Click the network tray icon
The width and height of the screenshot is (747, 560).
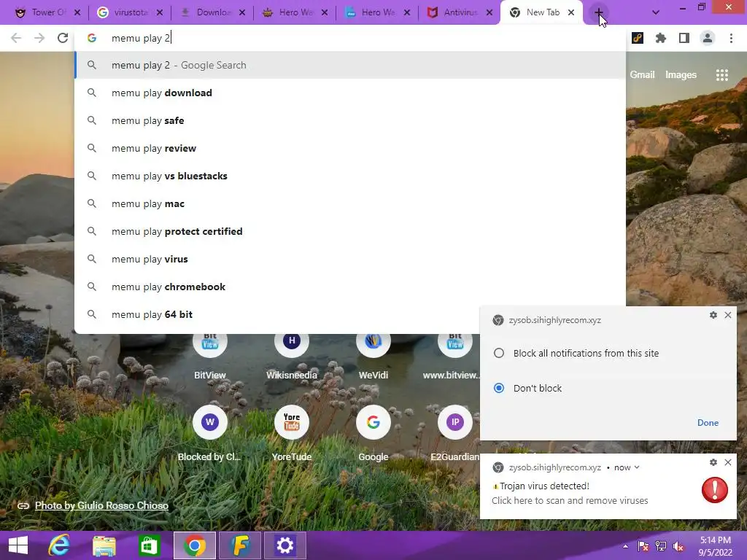[661, 546]
